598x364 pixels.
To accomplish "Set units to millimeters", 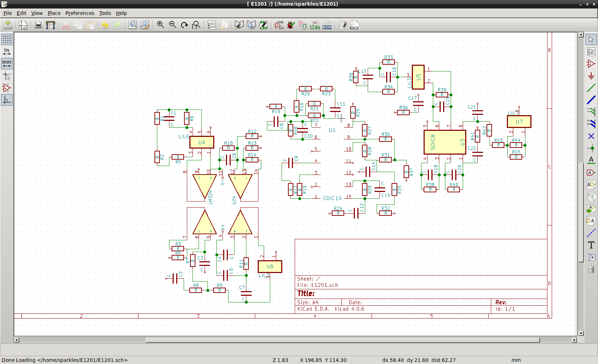I will point(7,64).
